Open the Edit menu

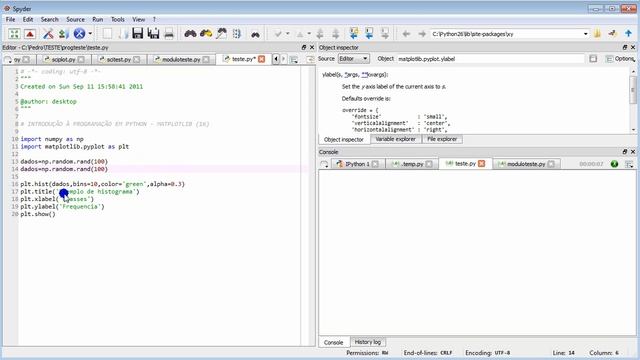coord(28,19)
